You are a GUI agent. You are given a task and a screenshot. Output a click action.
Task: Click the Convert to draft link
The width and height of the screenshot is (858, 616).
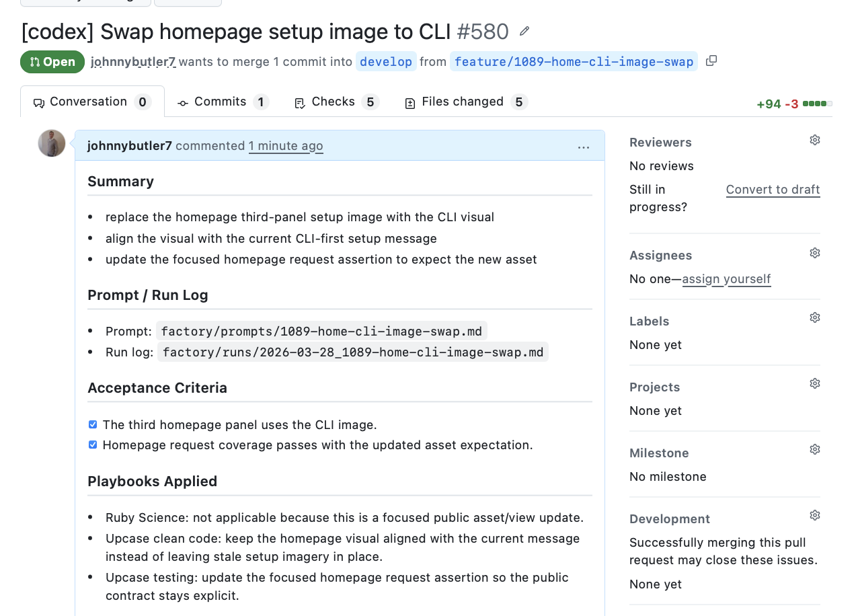[x=773, y=190]
